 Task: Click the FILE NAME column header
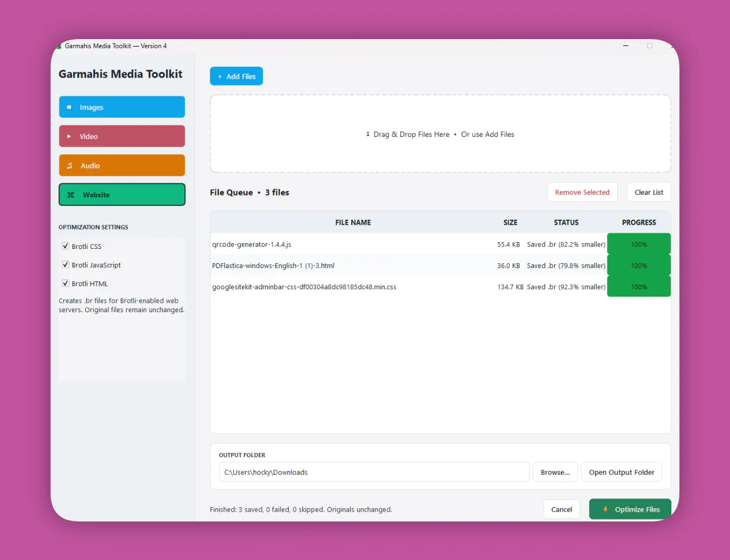coord(353,223)
